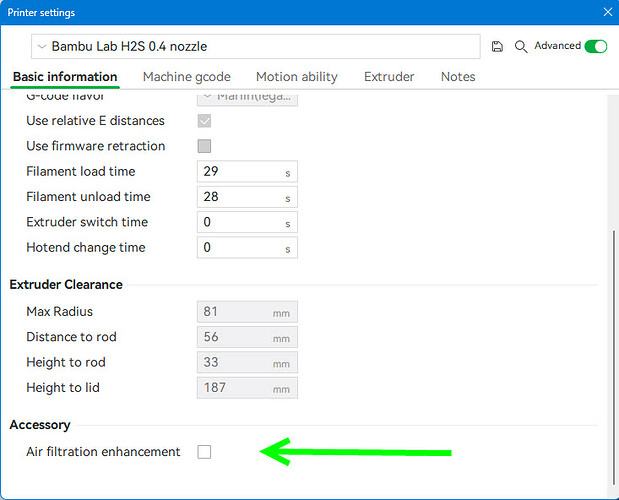Click the Max Radius value field

(x=248, y=312)
